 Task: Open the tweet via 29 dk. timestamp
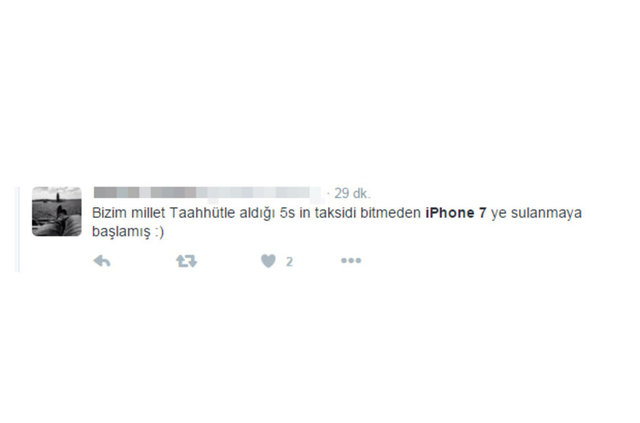coord(352,193)
